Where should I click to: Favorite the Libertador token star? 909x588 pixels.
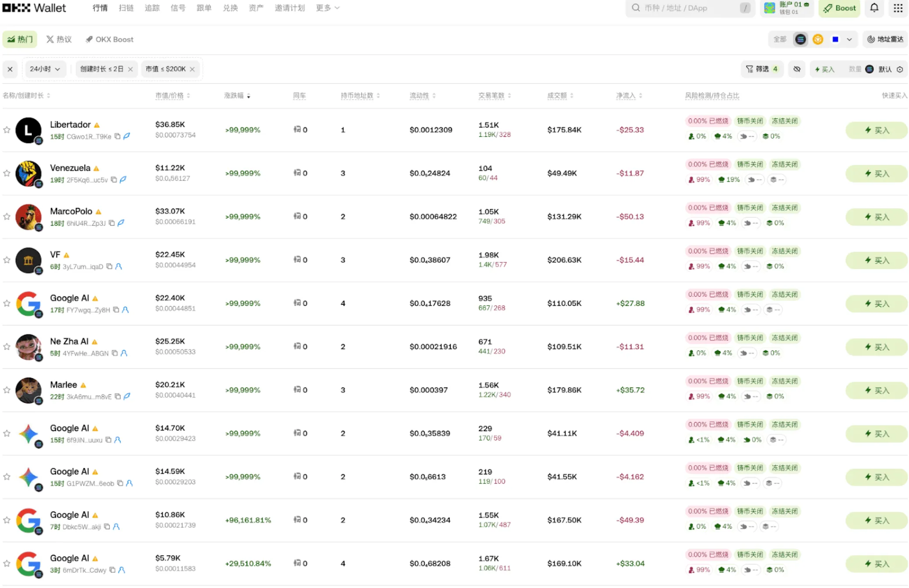(x=7, y=130)
